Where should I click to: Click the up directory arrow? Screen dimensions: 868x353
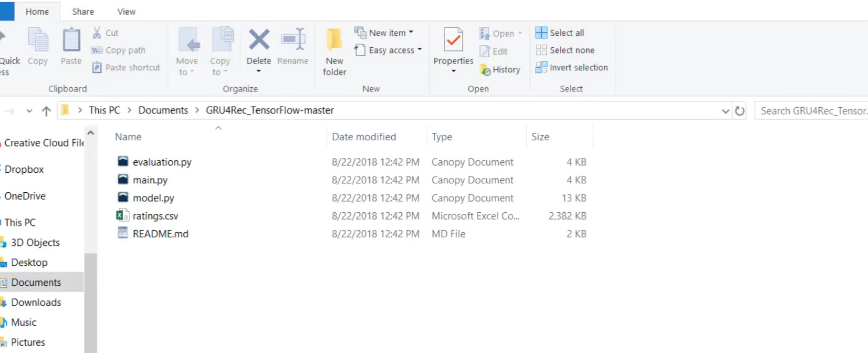(x=46, y=111)
